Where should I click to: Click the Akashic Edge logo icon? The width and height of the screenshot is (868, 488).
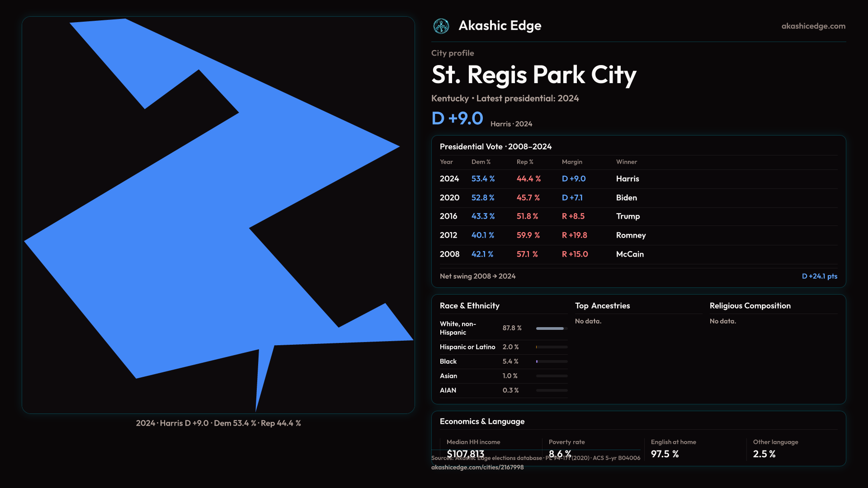(441, 26)
